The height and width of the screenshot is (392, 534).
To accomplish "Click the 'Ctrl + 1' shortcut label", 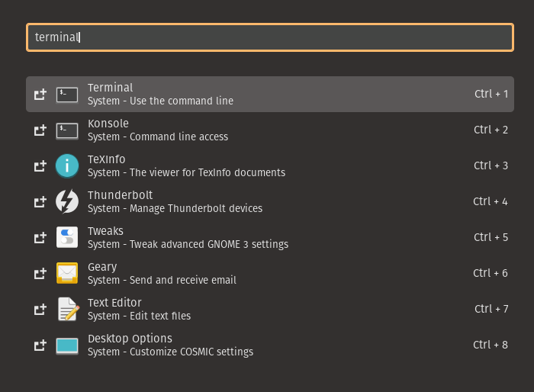I will [491, 94].
